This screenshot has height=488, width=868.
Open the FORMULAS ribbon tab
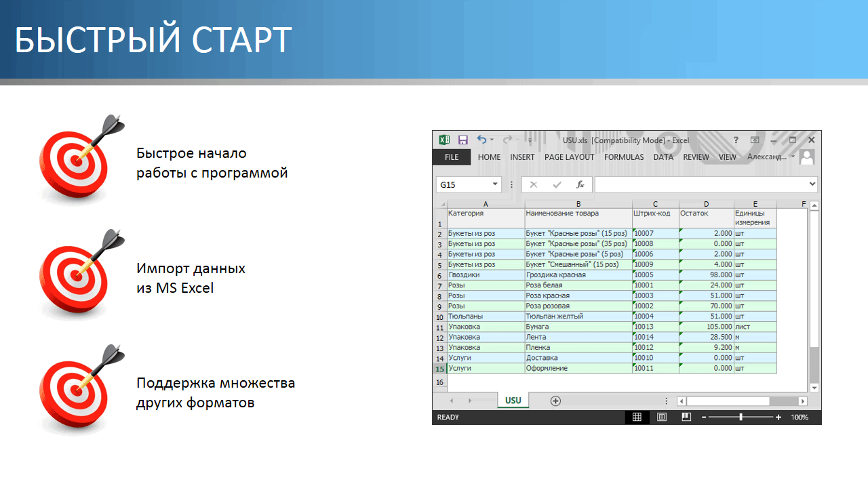click(624, 157)
